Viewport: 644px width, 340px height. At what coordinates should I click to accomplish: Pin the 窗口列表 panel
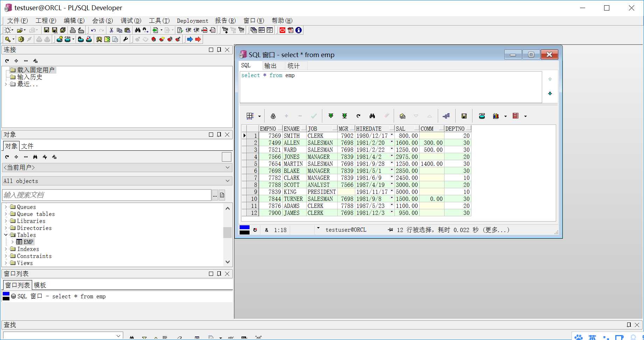pos(219,274)
